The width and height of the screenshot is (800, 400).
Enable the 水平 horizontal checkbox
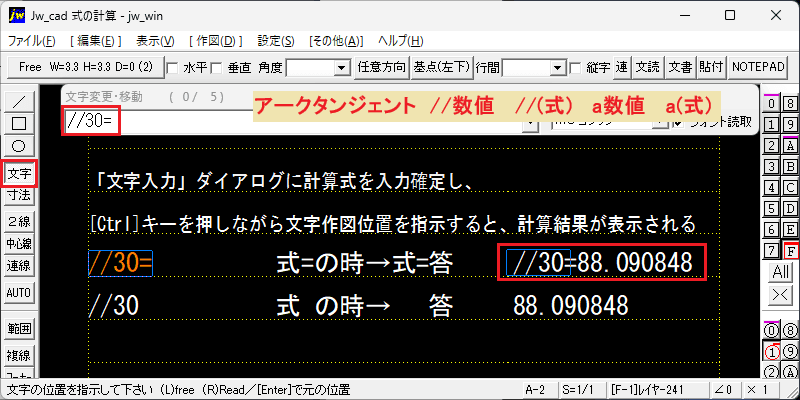point(173,67)
